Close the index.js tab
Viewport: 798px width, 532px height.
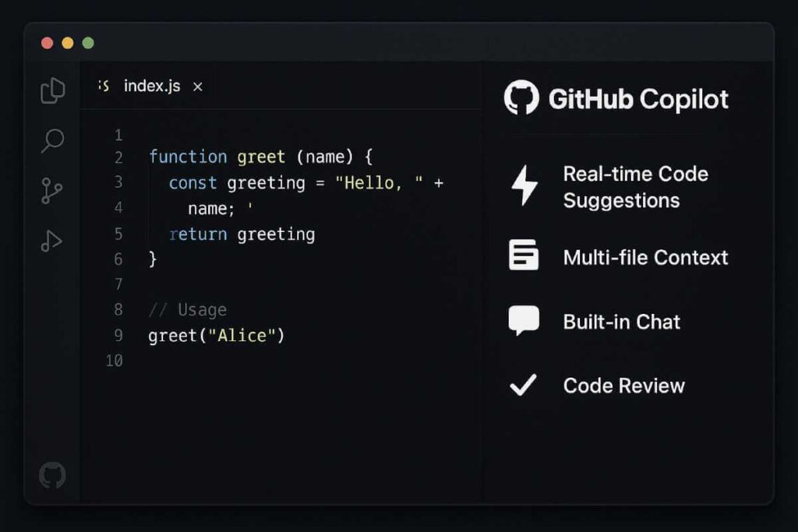point(197,86)
